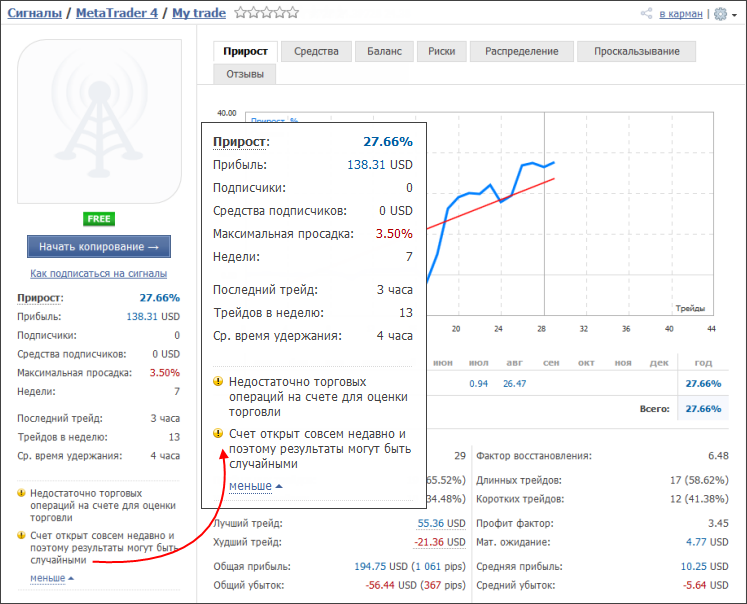
Task: Click the worst trade value -21.36 USD
Action: [439, 542]
